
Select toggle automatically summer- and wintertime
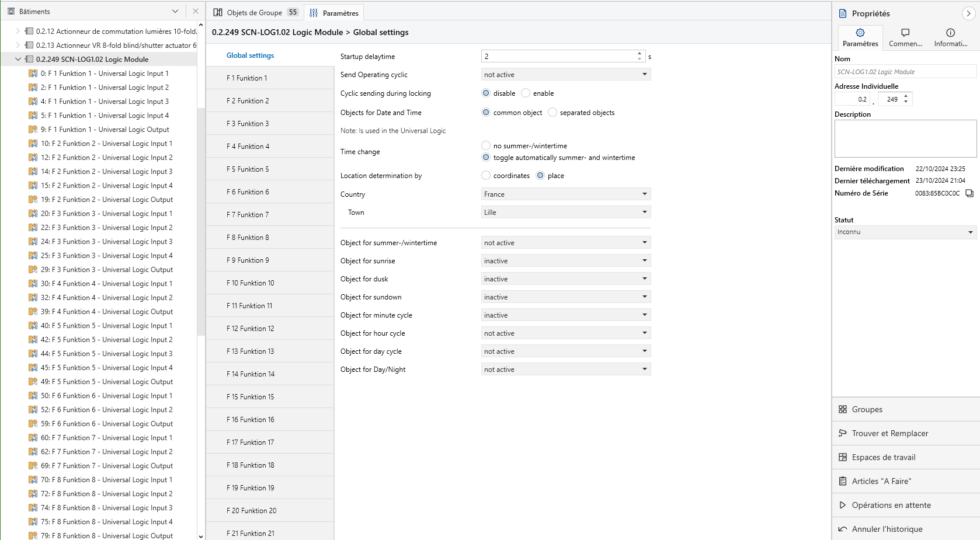point(486,157)
